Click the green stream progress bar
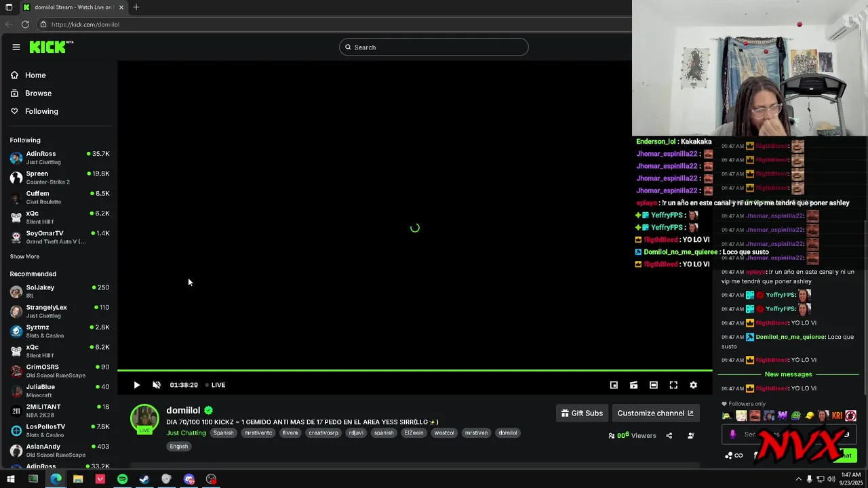The image size is (868, 488). [414, 370]
